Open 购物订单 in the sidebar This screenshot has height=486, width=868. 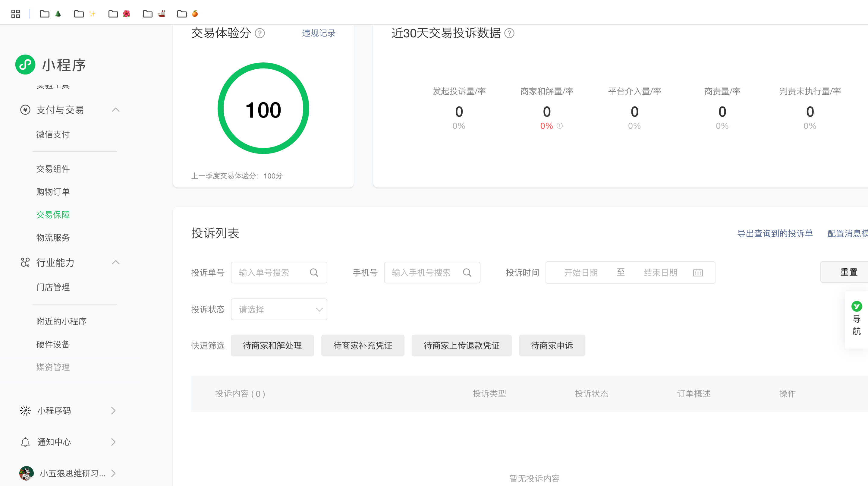click(x=53, y=192)
